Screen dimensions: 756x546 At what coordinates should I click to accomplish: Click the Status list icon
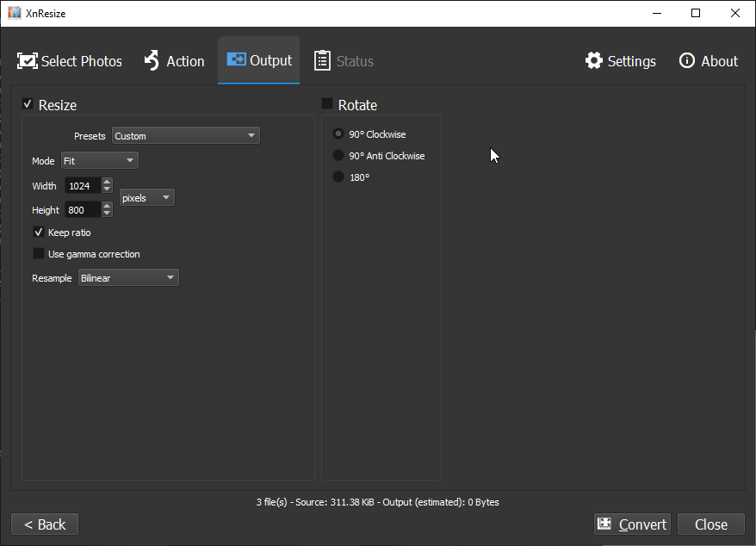[323, 60]
